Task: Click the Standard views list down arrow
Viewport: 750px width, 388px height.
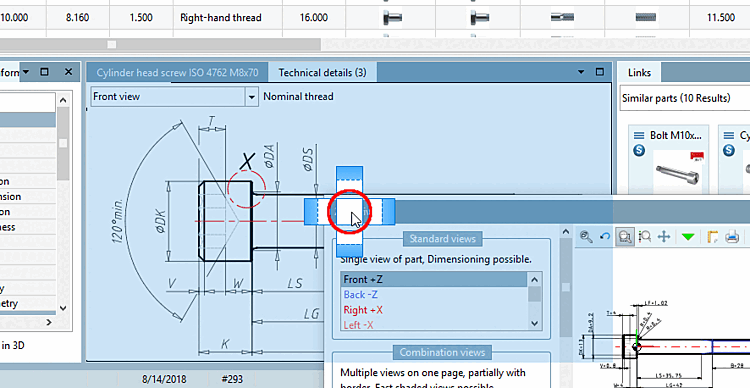Action: click(x=535, y=324)
